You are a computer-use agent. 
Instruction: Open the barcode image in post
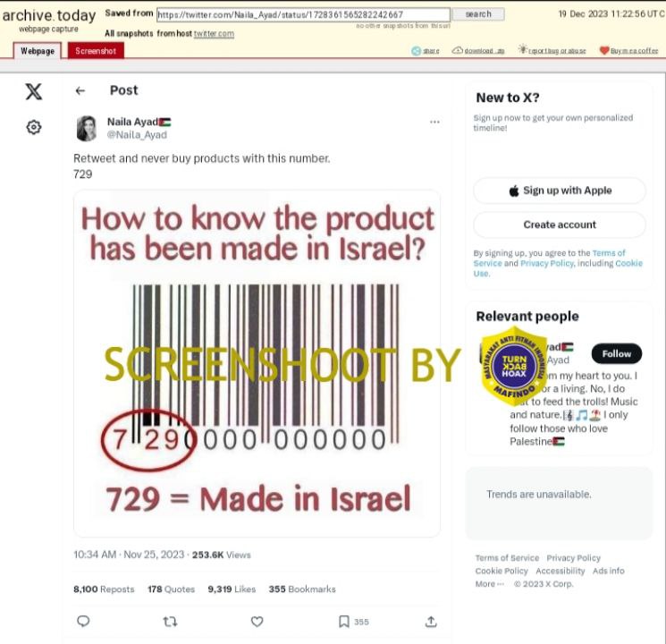tap(257, 363)
